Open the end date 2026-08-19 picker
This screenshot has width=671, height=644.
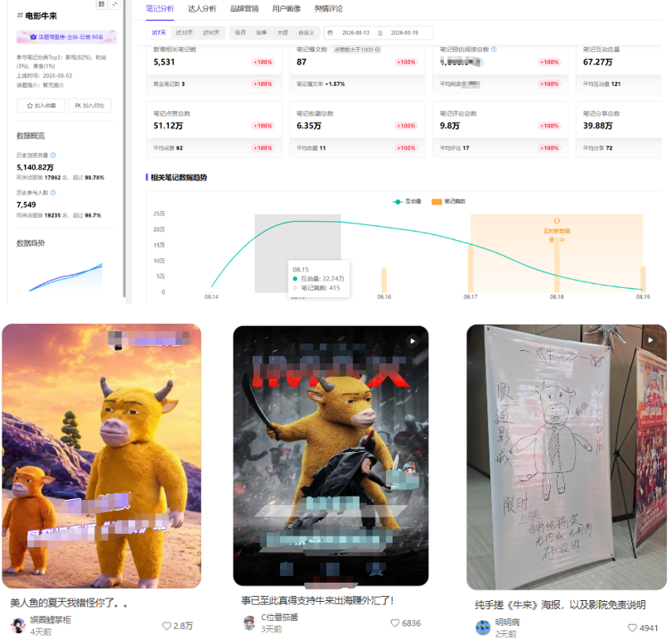[x=404, y=32]
